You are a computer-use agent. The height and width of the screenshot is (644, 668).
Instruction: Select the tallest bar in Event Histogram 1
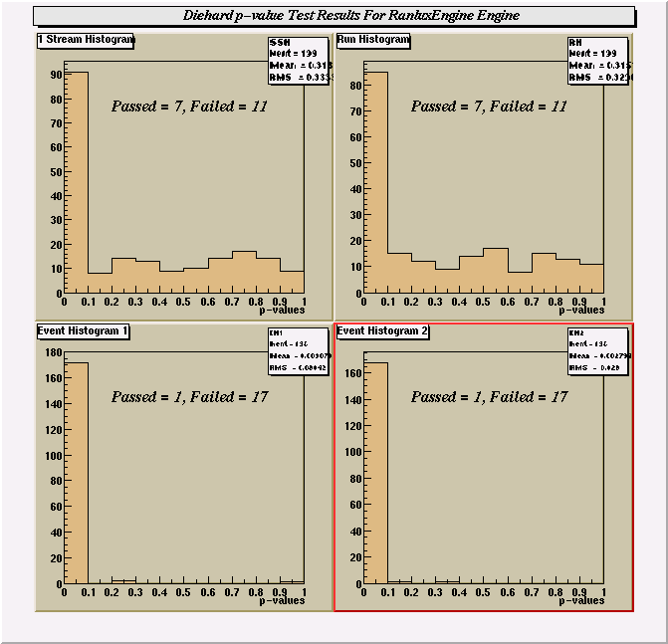pos(76,478)
